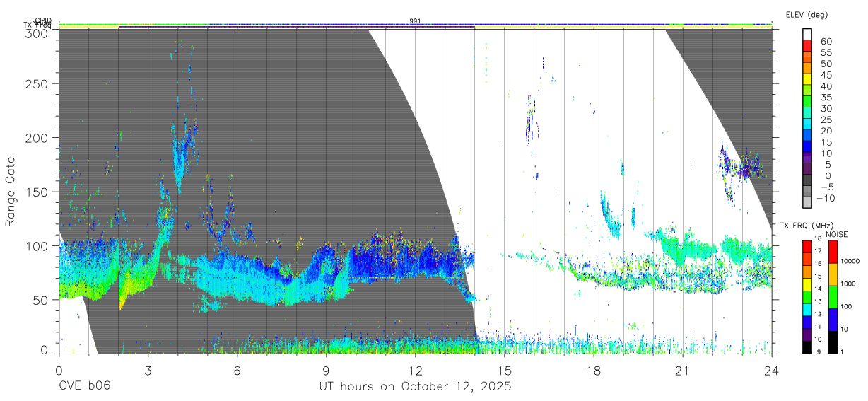Click the white top swatch in ELEV color bar
868x401 pixels.
(808, 35)
